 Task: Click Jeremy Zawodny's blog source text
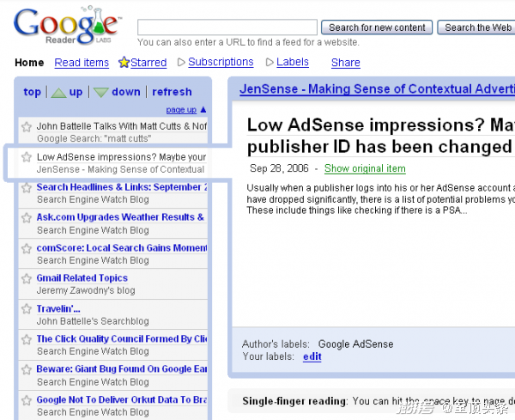[86, 290]
